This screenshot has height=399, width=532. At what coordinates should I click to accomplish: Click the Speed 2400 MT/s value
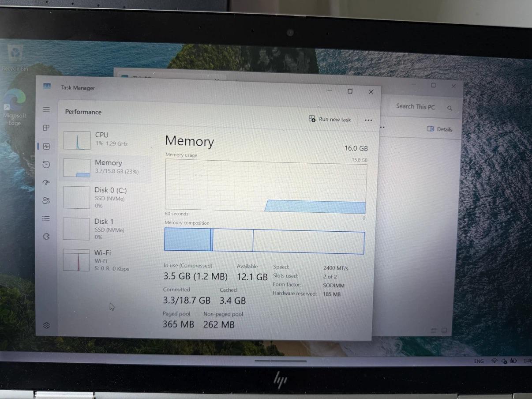tap(336, 268)
